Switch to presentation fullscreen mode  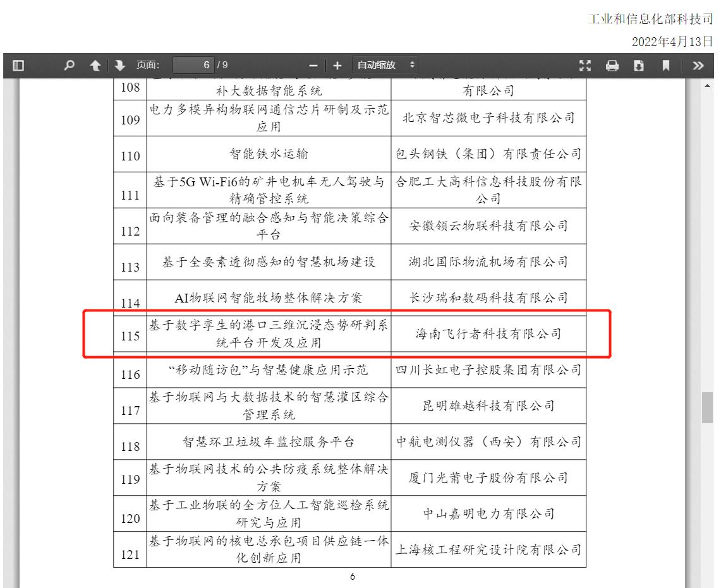point(585,65)
